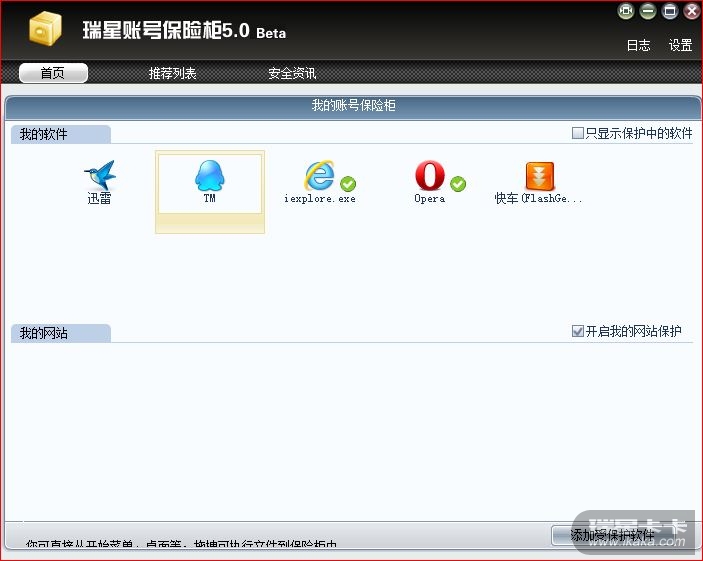
Task: Select the 快车 (FlashGet) downloader icon
Action: [x=540, y=176]
